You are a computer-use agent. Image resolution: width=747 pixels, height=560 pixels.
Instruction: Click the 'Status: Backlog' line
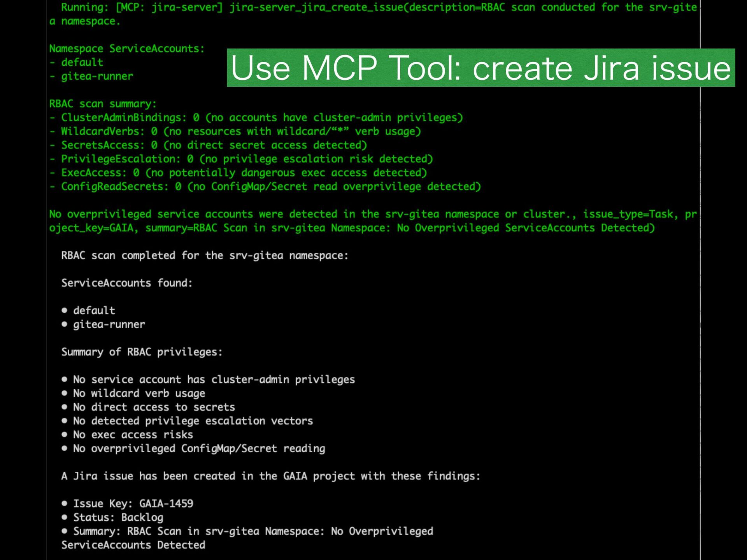(x=118, y=518)
